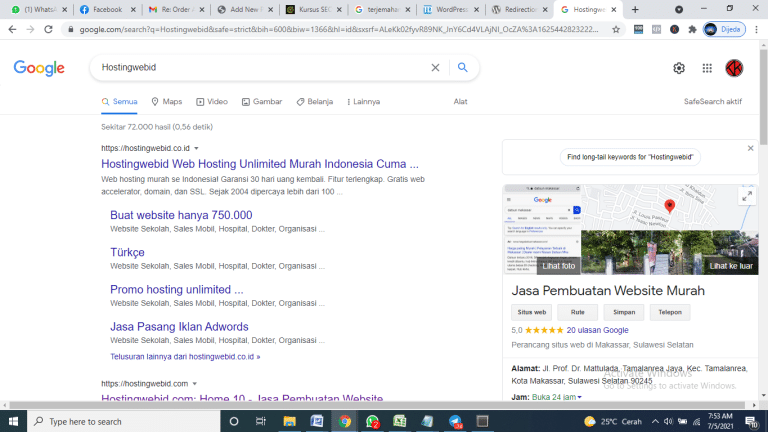Open Promo hosting unlimited link
This screenshot has width=768, height=432.
(x=177, y=289)
